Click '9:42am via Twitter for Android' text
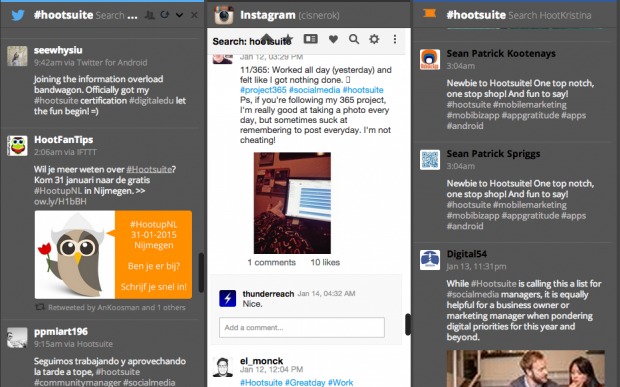620x387 pixels. pyautogui.click(x=91, y=62)
